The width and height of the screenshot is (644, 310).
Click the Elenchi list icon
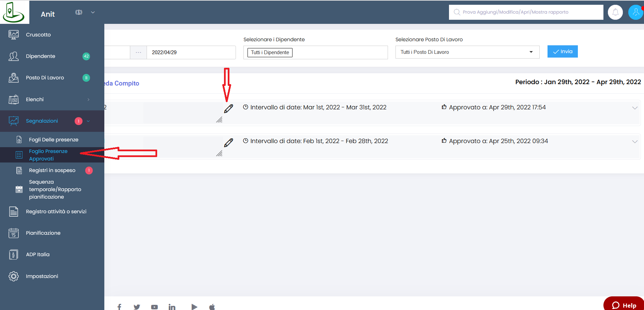point(14,99)
